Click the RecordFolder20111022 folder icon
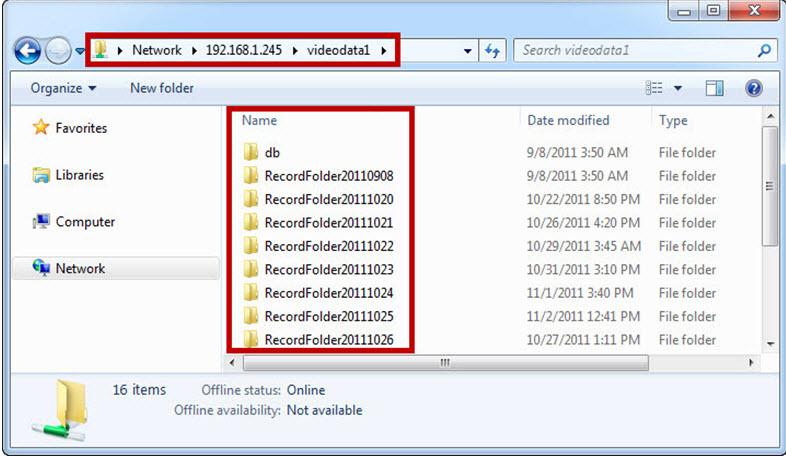This screenshot has width=786, height=456. pyautogui.click(x=251, y=246)
